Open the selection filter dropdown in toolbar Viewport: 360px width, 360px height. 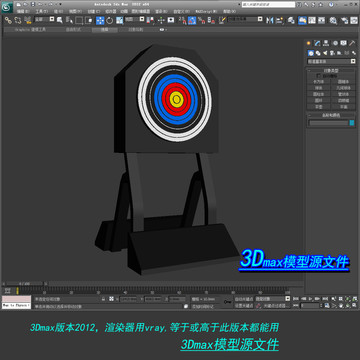44,20
